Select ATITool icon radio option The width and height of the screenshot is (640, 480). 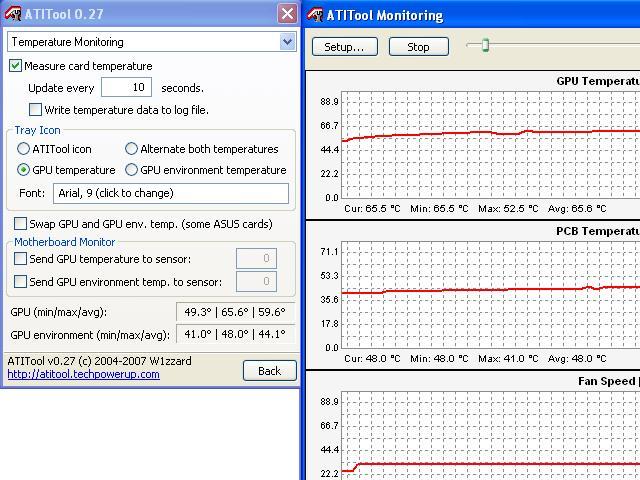coord(23,149)
